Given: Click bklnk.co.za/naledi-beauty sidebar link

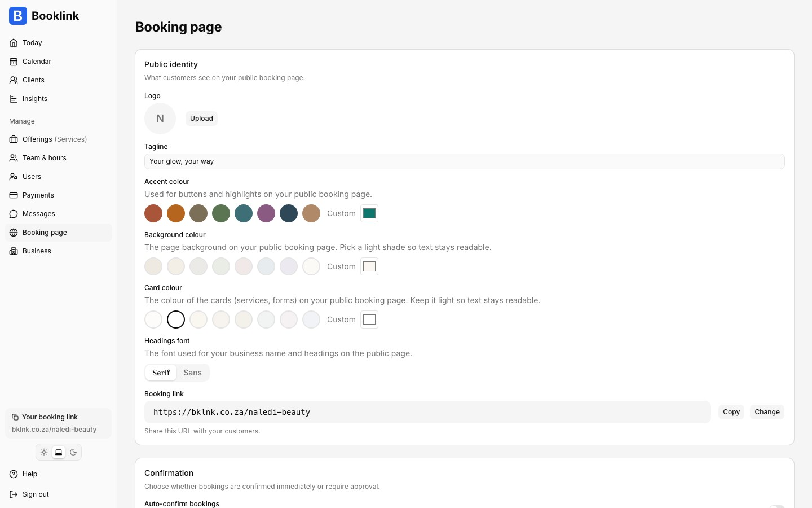Looking at the screenshot, I should coord(54,430).
